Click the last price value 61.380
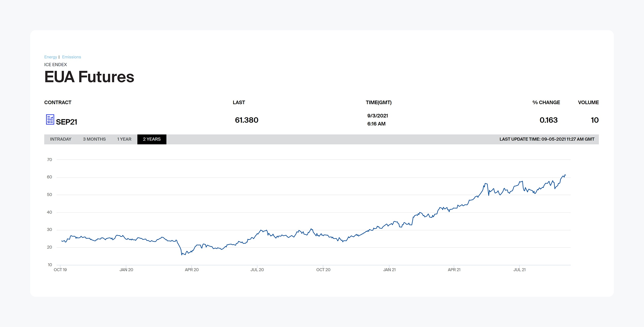Screen dimensions: 644x327 247,120
